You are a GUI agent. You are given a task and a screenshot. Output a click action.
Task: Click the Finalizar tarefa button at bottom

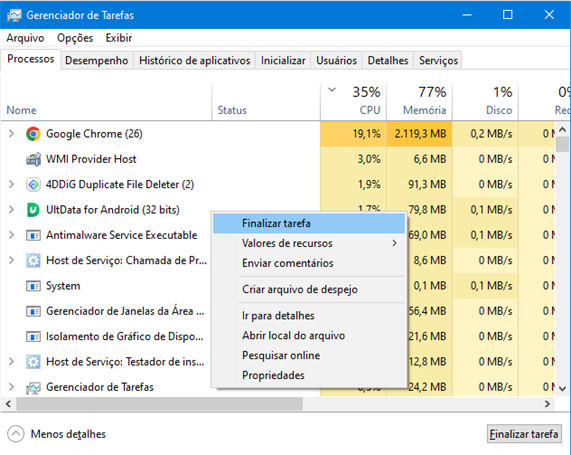click(524, 434)
